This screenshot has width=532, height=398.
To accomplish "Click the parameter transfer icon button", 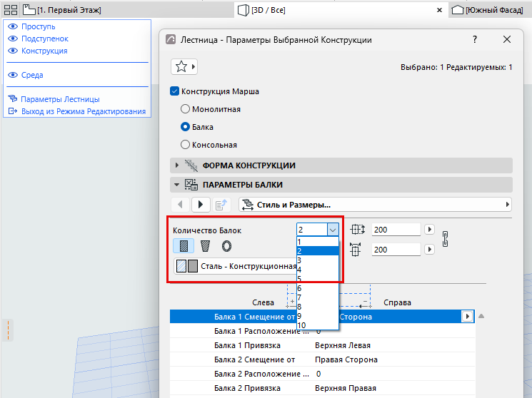I will (x=221, y=205).
